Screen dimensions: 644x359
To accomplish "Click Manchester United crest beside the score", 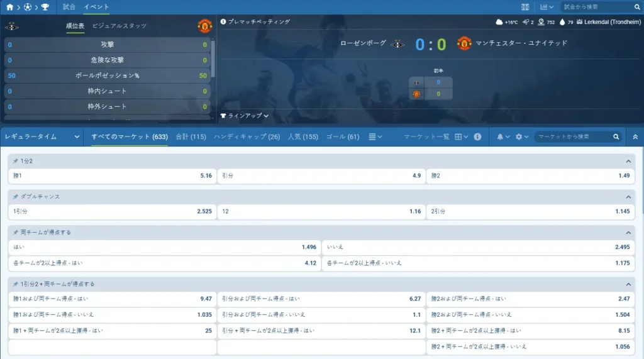I will coord(464,43).
